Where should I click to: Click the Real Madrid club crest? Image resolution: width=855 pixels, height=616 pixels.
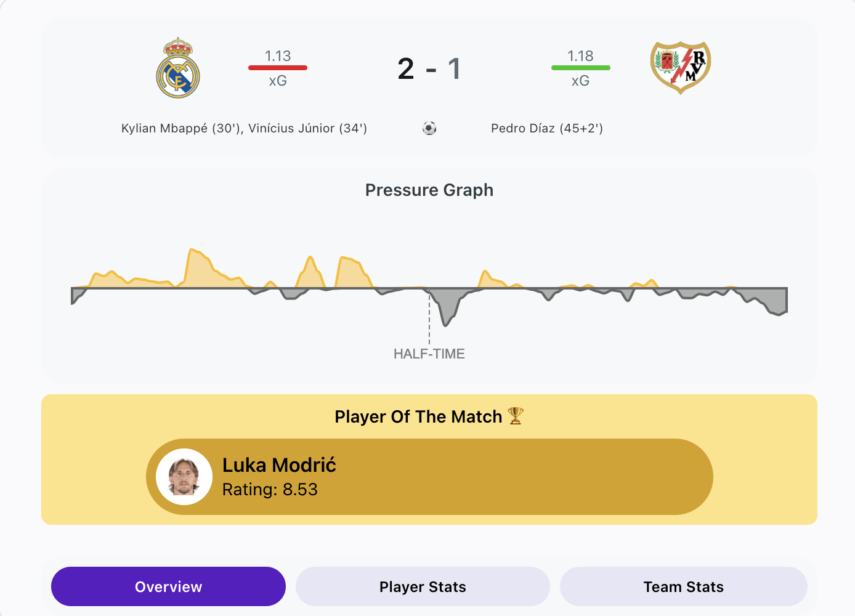pos(178,68)
